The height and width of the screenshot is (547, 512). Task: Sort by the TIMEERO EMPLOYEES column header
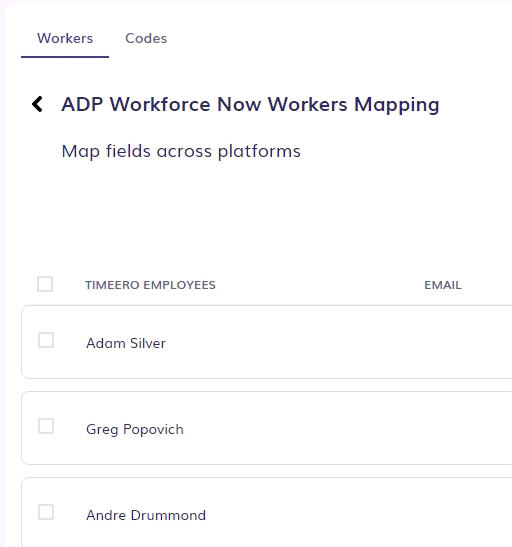(150, 285)
